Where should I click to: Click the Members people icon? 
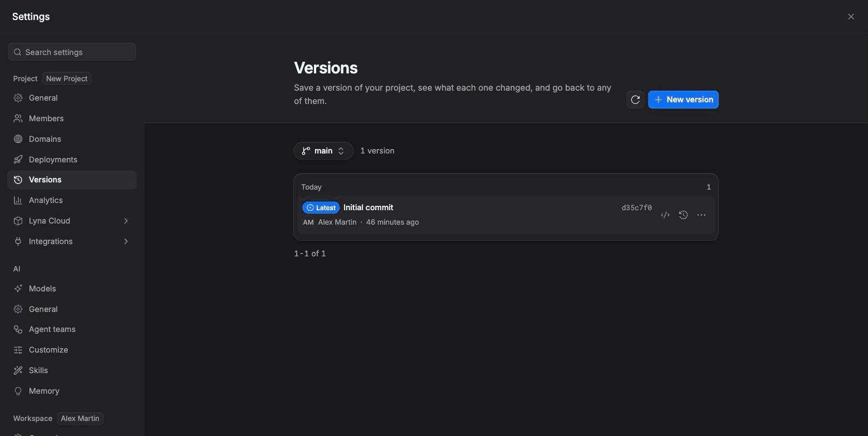pos(18,118)
